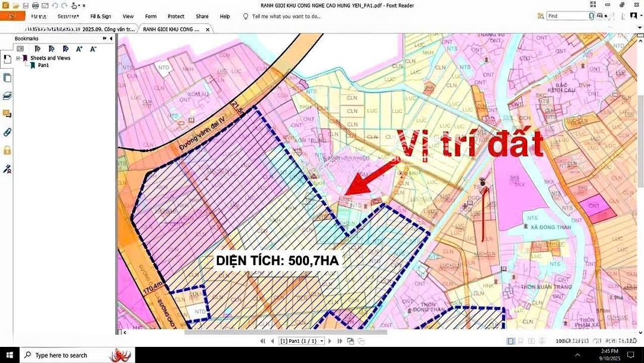Expand the quick access toolbar customize arrow
This screenshot has height=363, width=644.
(x=83, y=6)
